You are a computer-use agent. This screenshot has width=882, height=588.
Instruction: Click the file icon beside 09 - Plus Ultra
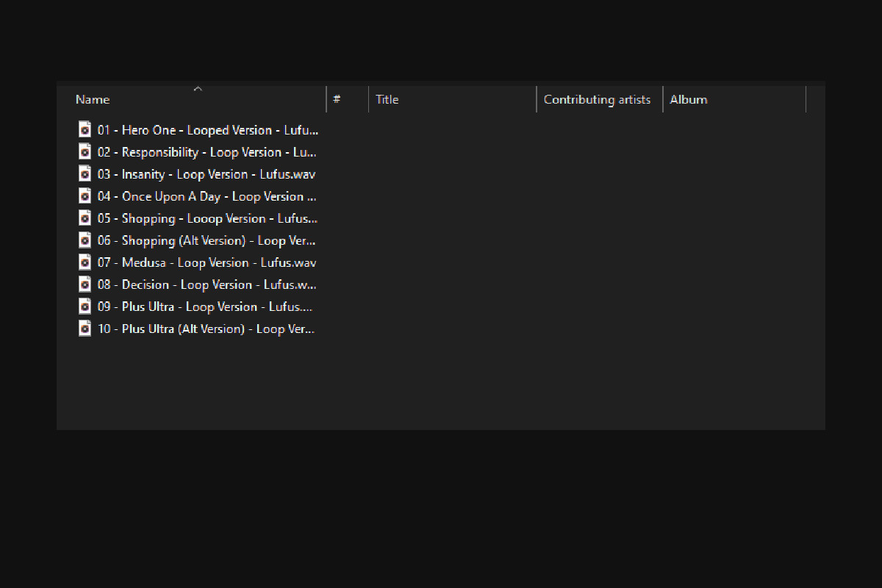[85, 306]
